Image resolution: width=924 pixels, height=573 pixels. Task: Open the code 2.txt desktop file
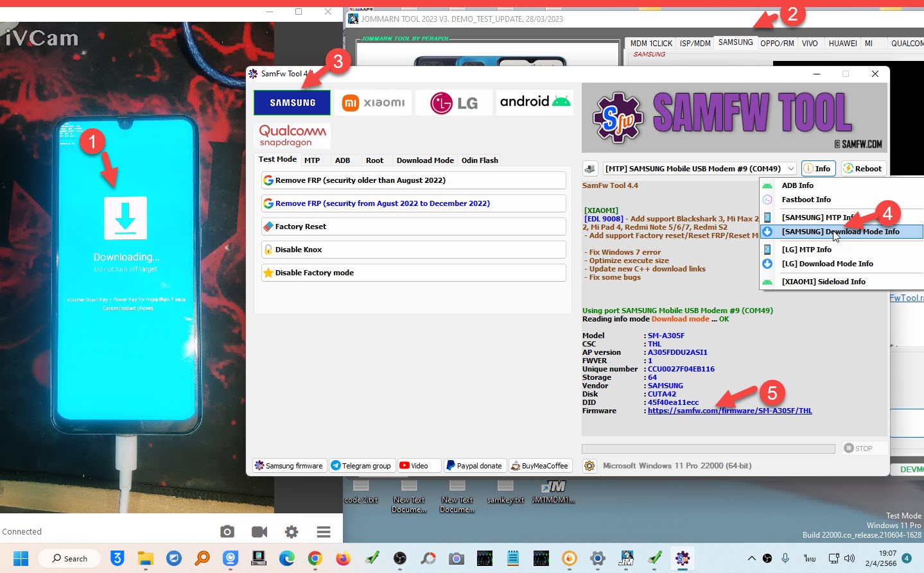coord(361,492)
